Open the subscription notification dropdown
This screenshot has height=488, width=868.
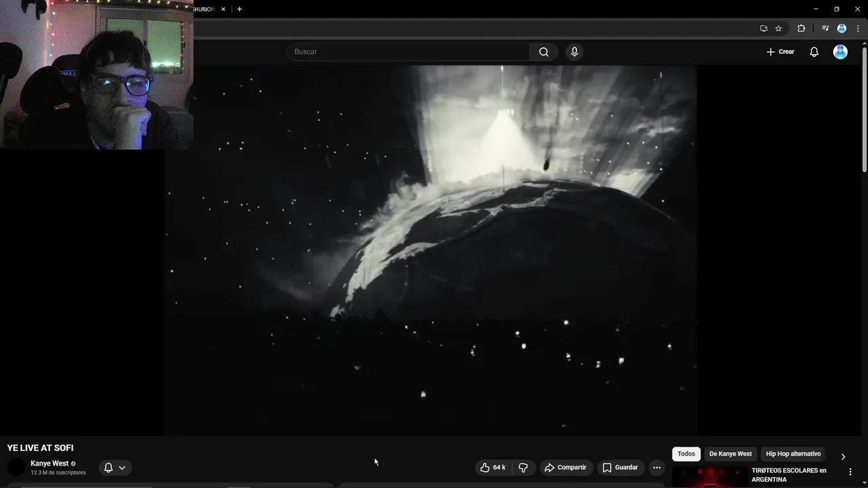[115, 468]
